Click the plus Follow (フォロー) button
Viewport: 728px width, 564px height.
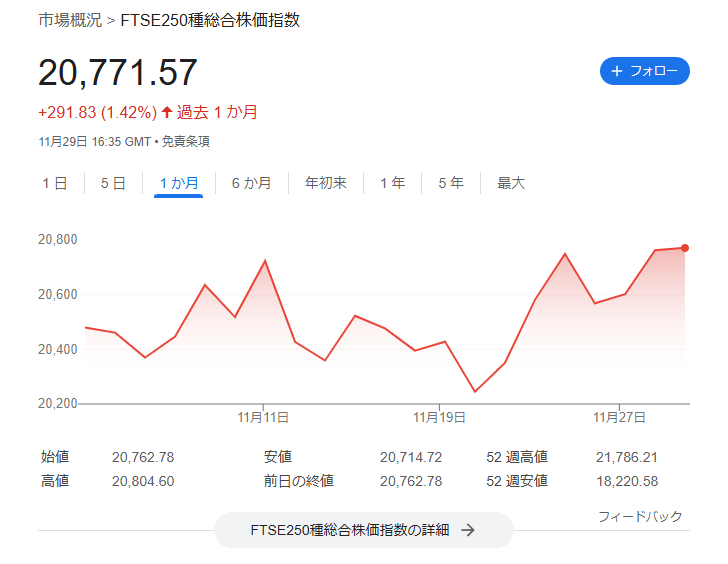coord(644,71)
